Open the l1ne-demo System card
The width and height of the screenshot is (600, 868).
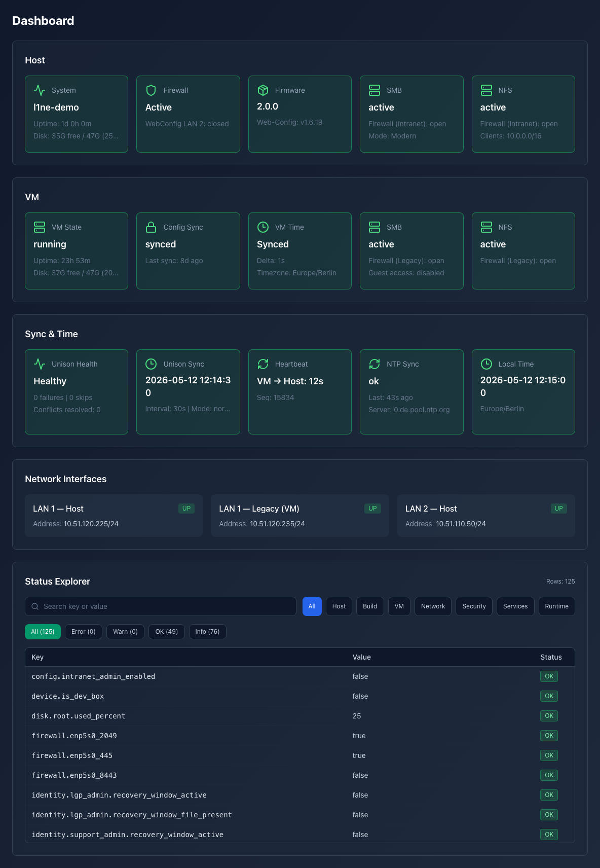tap(77, 114)
